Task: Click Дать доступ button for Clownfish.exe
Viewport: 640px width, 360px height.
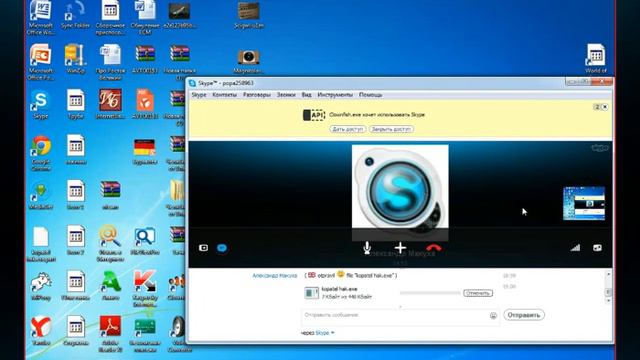Action: tap(347, 129)
